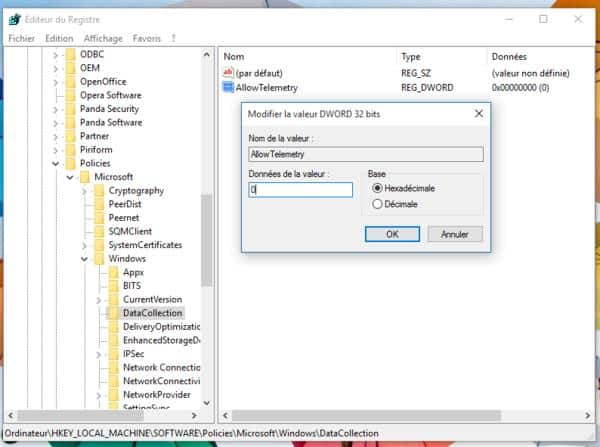Expand the CurrentVersion tree node

[99, 300]
